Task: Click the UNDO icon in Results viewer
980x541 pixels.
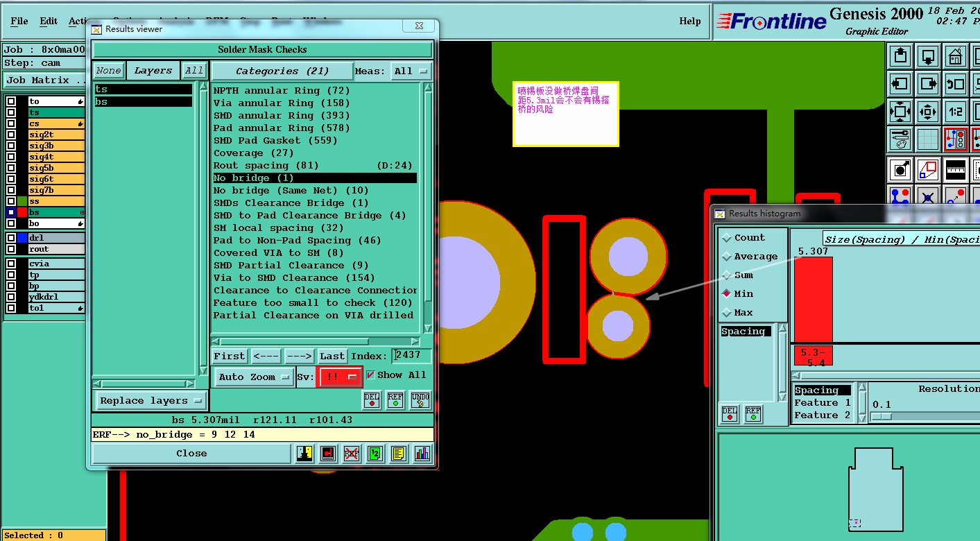Action: 420,400
